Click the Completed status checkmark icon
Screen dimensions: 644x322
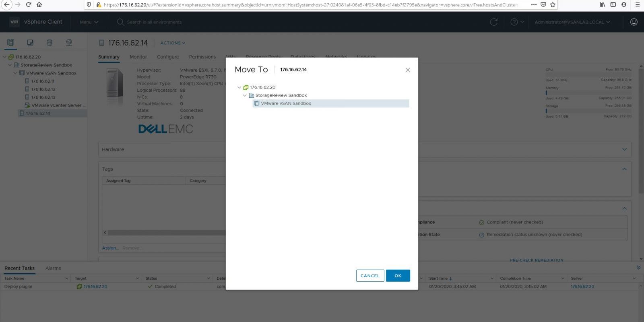tap(150, 287)
